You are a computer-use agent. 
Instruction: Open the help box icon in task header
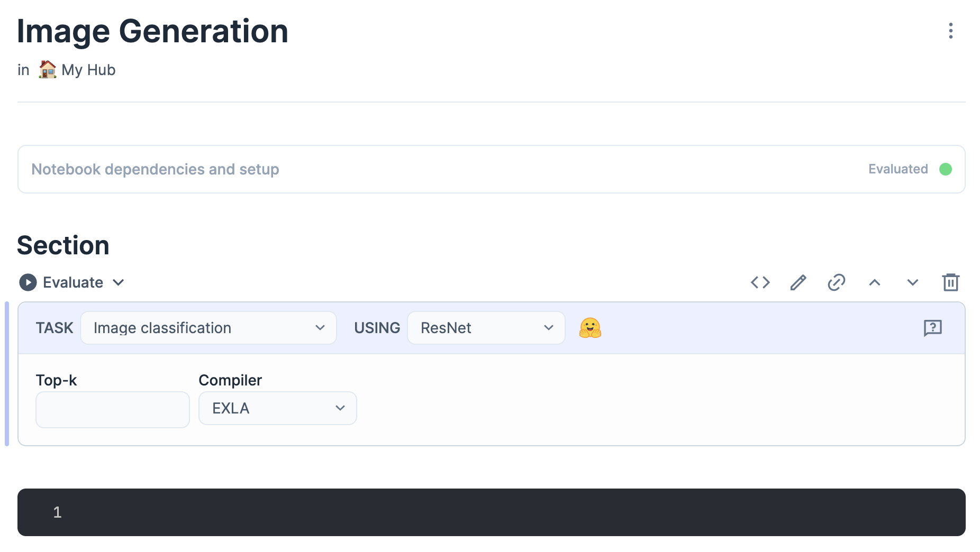[932, 328]
